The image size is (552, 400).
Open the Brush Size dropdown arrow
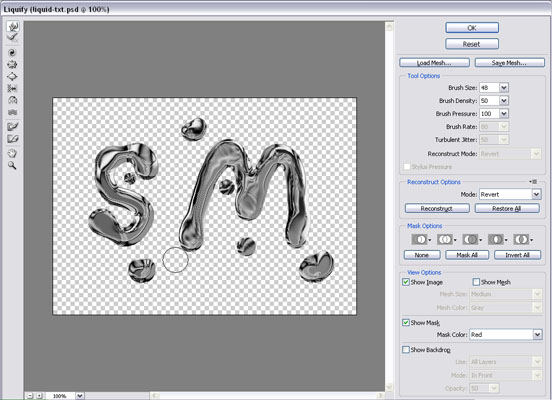pyautogui.click(x=504, y=88)
